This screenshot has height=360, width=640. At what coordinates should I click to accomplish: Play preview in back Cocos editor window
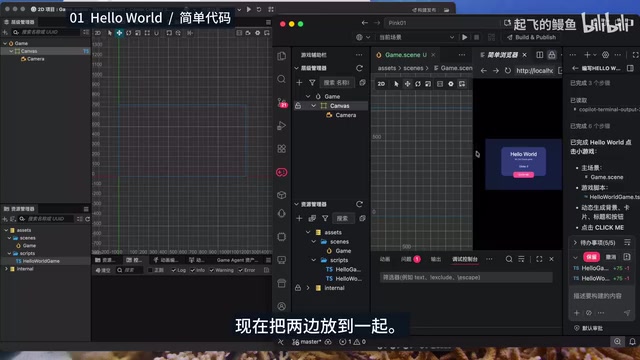pyautogui.click(x=249, y=9)
